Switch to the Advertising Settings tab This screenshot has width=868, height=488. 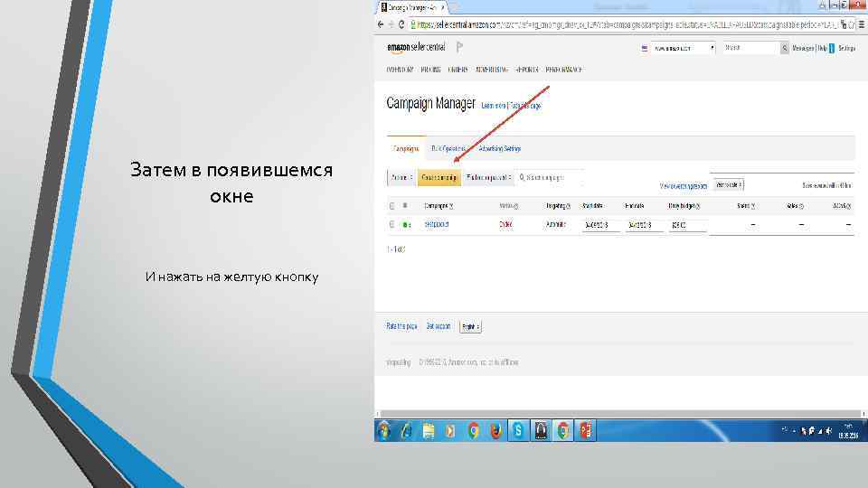coord(499,149)
